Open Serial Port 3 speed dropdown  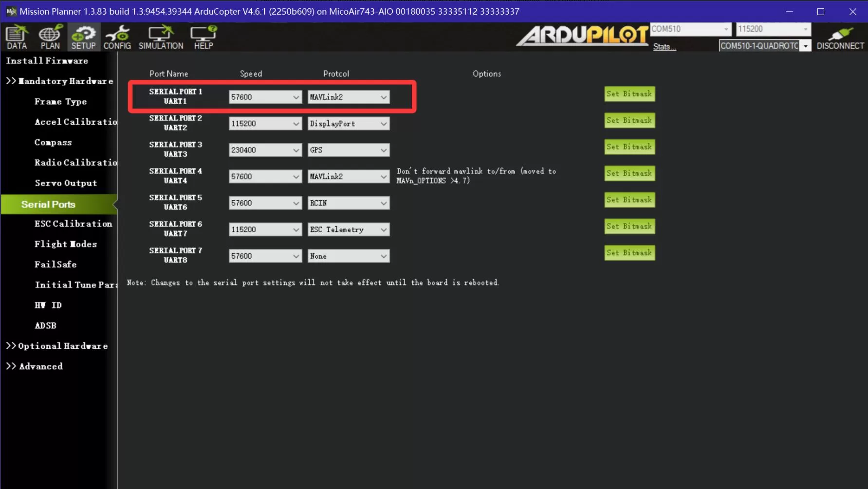265,150
